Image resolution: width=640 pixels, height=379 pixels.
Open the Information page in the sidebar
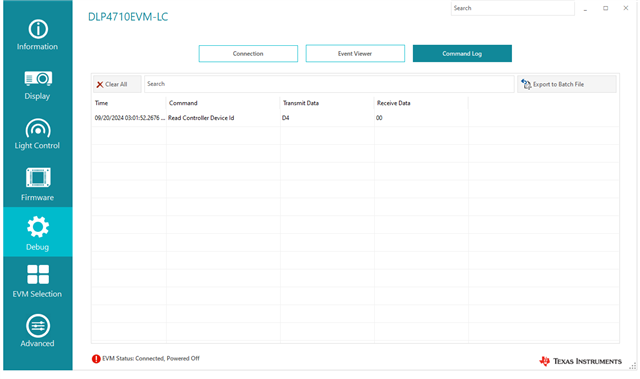tap(38, 35)
